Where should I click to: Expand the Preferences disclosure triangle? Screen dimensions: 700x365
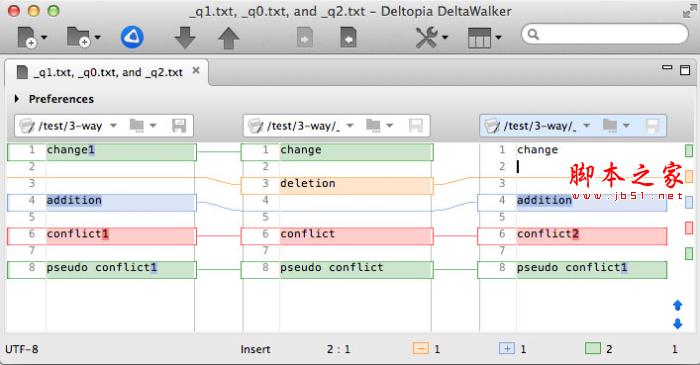pos(17,99)
